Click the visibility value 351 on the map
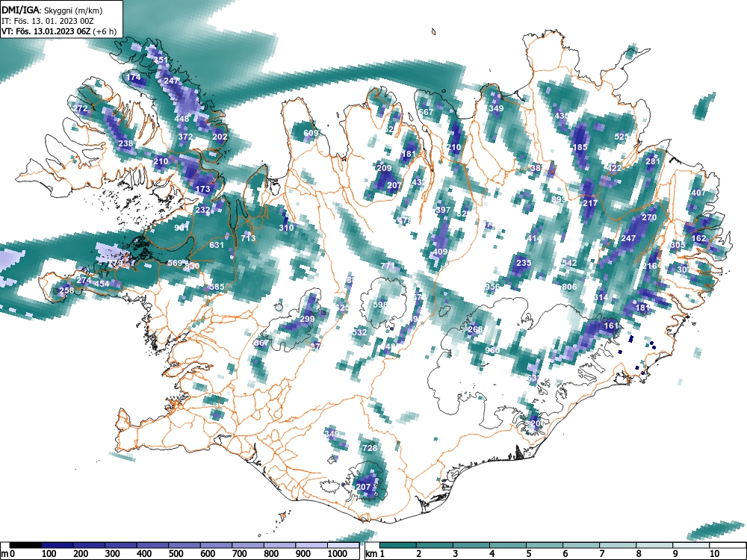 (x=161, y=60)
